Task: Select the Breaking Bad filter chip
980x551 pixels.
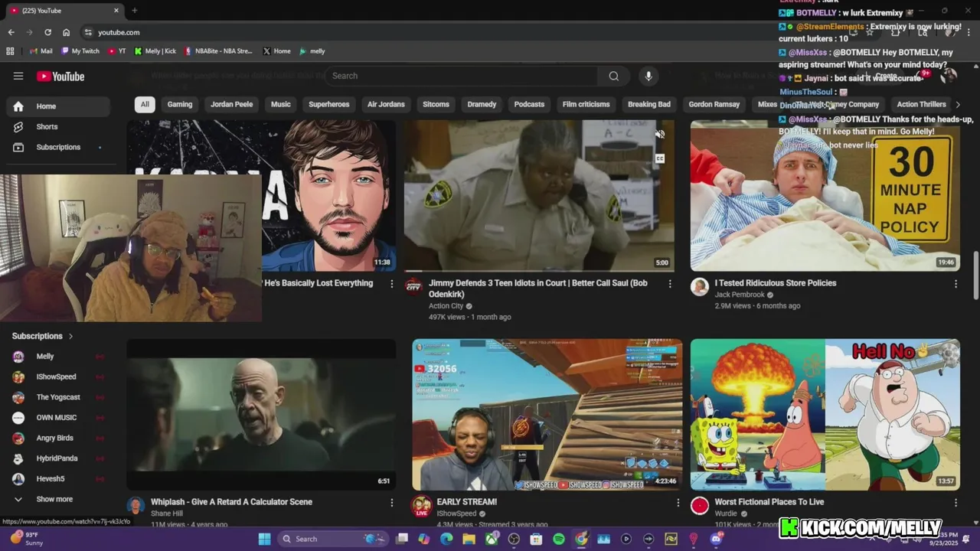Action: coord(649,104)
